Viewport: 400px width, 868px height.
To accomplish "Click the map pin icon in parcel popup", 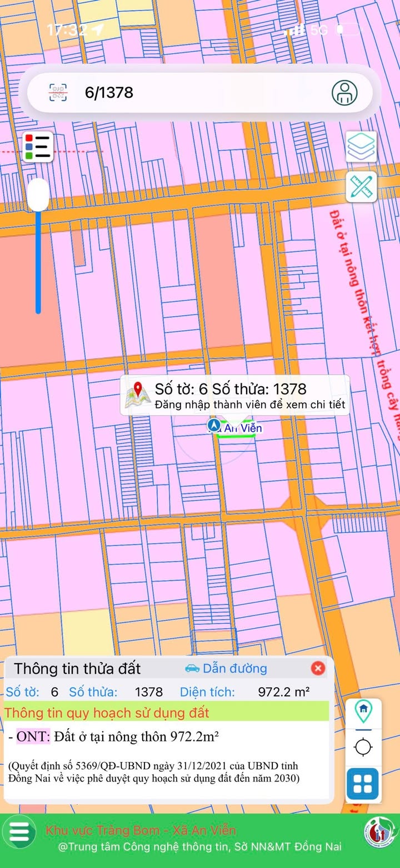I will point(137,395).
